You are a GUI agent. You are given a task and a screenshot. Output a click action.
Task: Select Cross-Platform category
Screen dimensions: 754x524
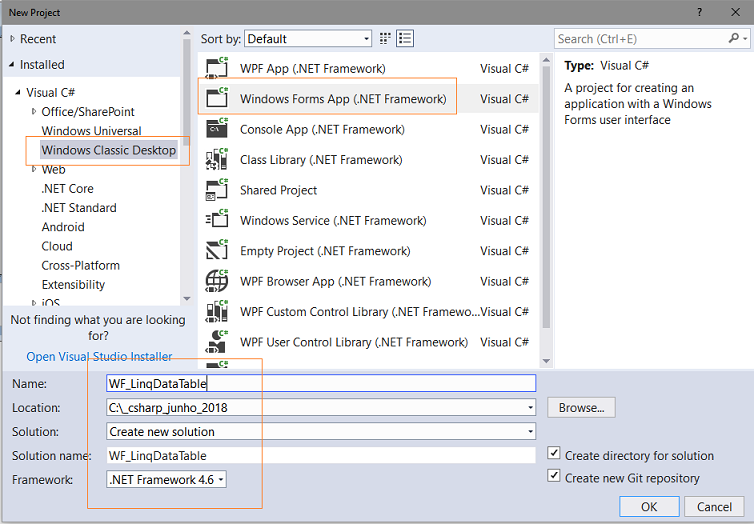pyautogui.click(x=80, y=265)
